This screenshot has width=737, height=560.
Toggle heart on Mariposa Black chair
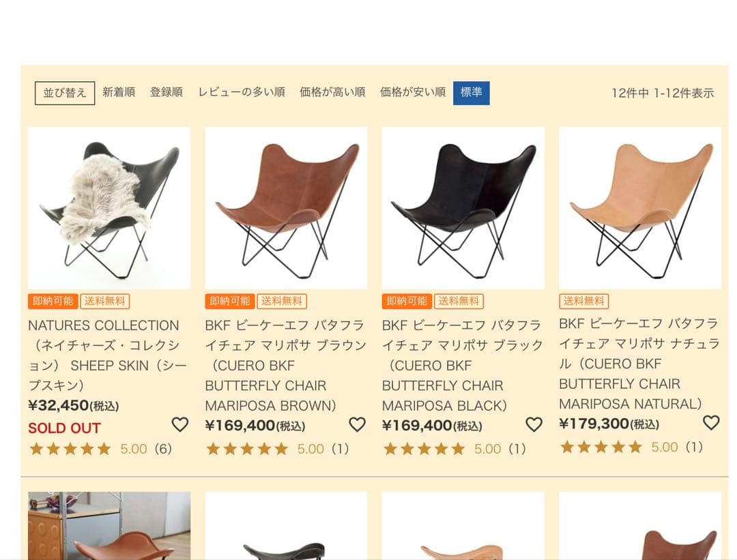(x=534, y=424)
